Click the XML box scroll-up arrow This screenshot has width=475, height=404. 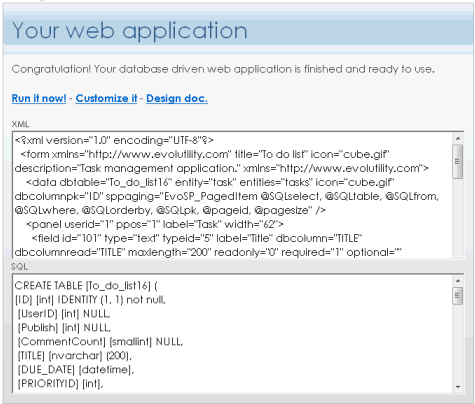pos(458,138)
